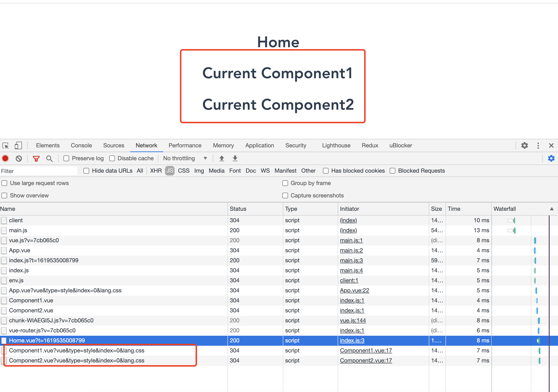The height and width of the screenshot is (392, 558).
Task: Open network search magnifier icon
Action: tap(49, 159)
